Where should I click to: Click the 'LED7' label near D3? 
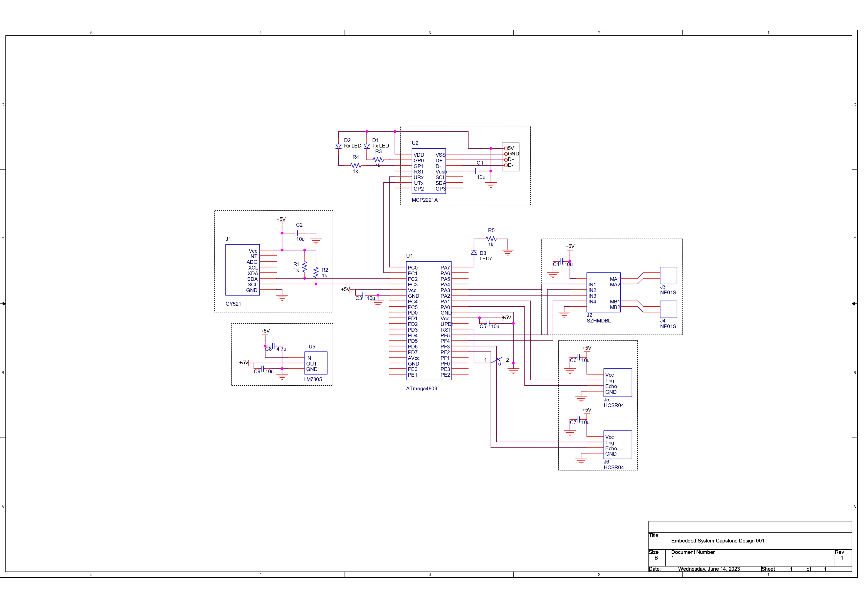point(485,258)
